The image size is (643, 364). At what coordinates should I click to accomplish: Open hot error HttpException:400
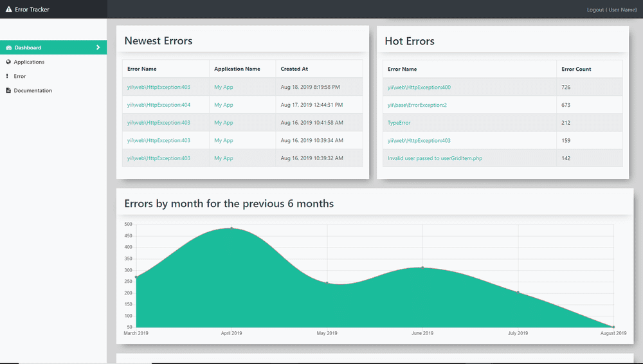point(419,87)
